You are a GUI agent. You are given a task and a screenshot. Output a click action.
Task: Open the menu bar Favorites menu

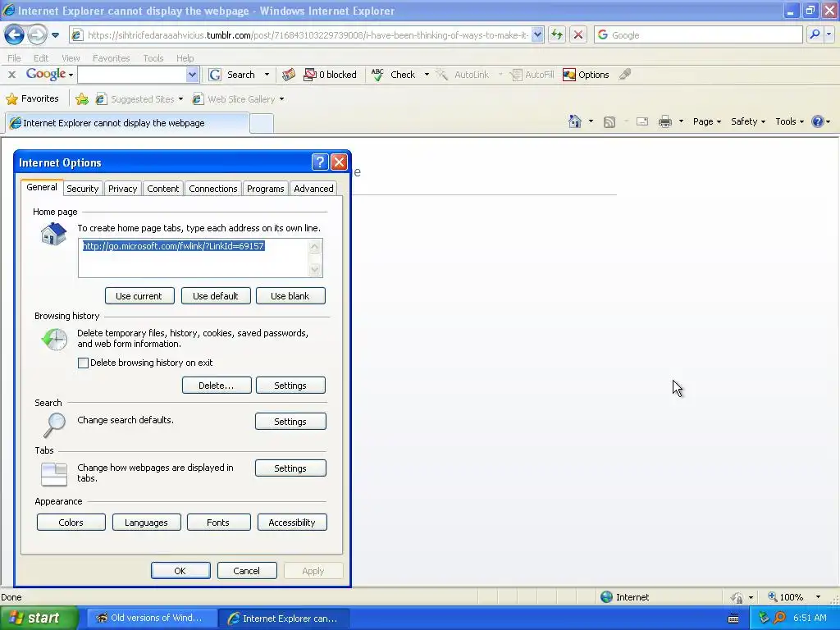click(x=111, y=58)
